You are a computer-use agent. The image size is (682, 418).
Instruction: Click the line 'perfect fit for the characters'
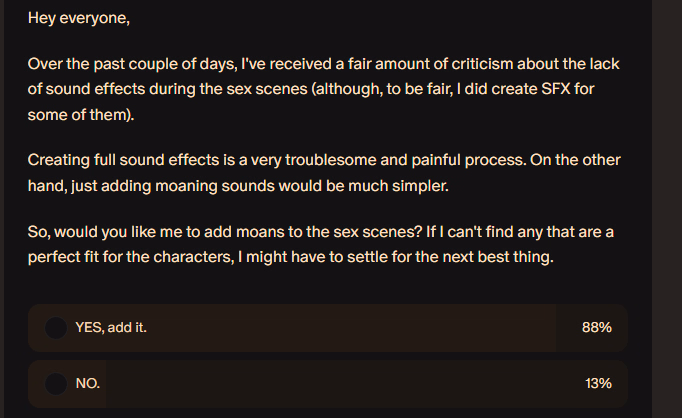coord(291,257)
